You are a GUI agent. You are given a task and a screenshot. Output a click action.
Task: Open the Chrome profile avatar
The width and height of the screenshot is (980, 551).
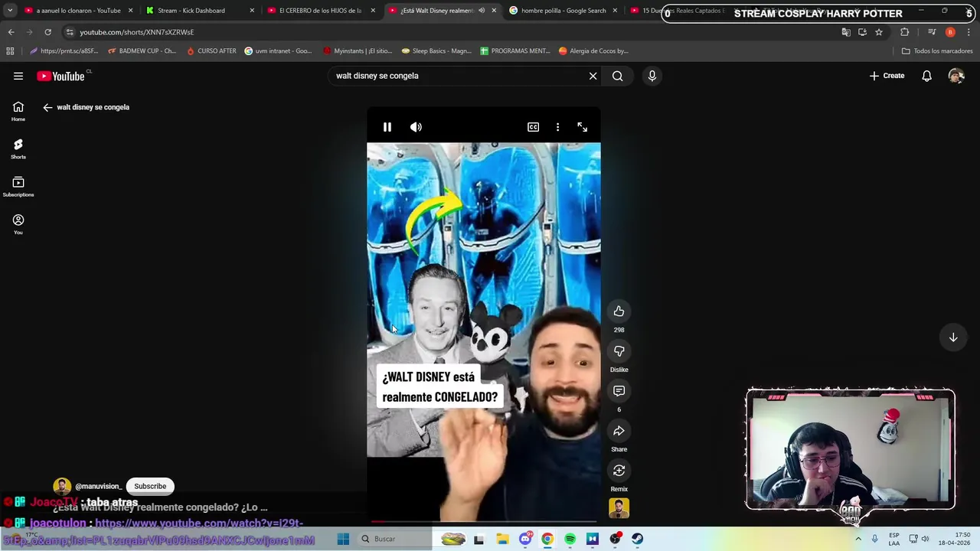(x=950, y=32)
